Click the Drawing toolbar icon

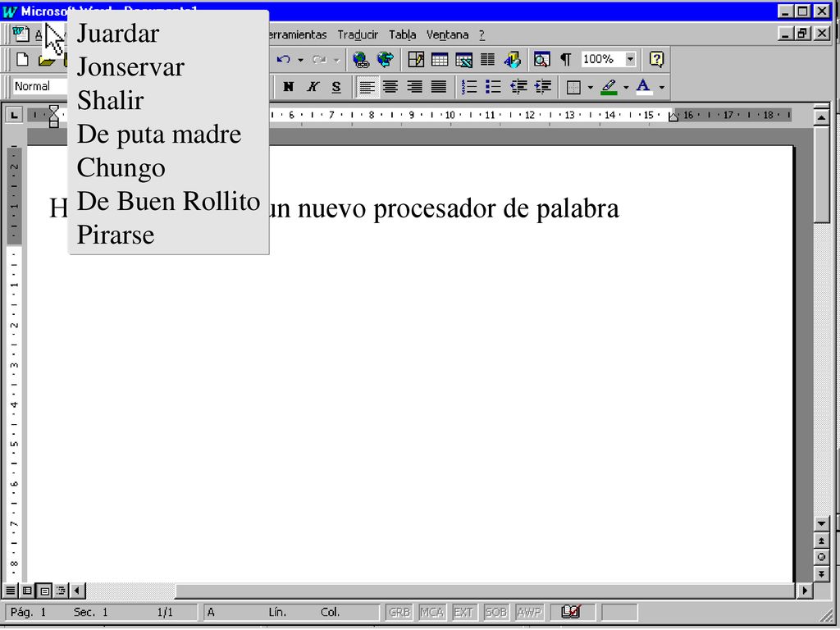click(x=512, y=59)
